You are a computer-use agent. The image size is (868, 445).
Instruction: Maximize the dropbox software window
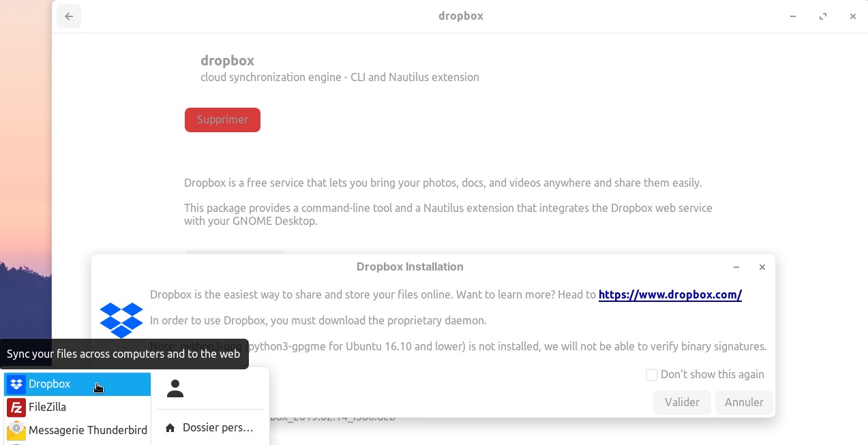[x=823, y=16]
